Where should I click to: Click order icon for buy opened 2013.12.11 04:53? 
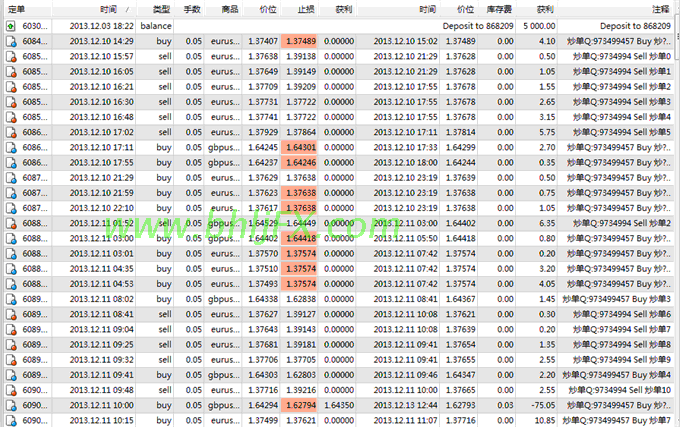[11, 284]
